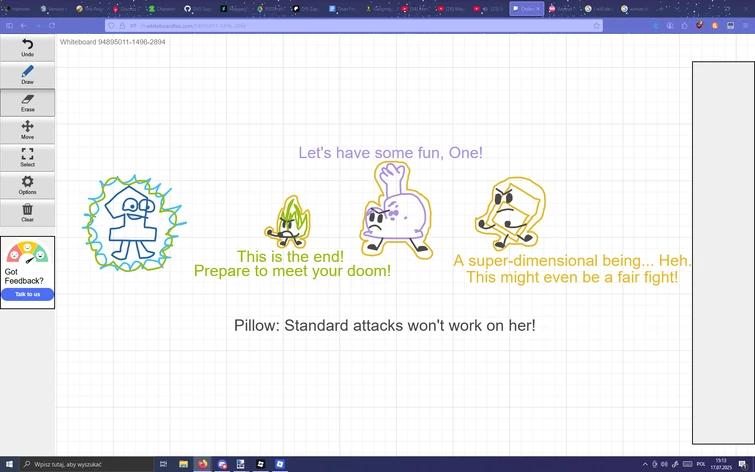Click the Undo tool button
Viewport: 755px width, 472px height.
pyautogui.click(x=27, y=48)
